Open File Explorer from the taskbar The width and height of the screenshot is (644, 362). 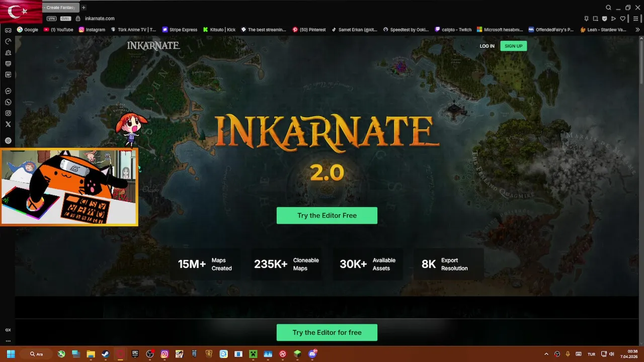pos(91,354)
